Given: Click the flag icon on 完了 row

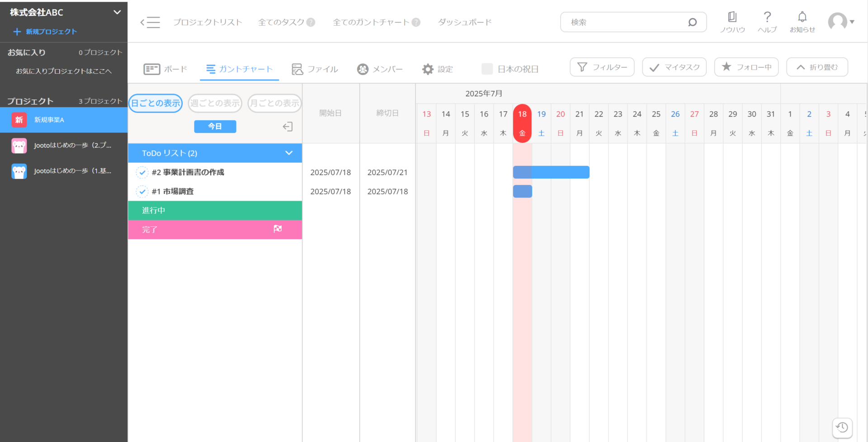Looking at the screenshot, I should click(x=278, y=229).
